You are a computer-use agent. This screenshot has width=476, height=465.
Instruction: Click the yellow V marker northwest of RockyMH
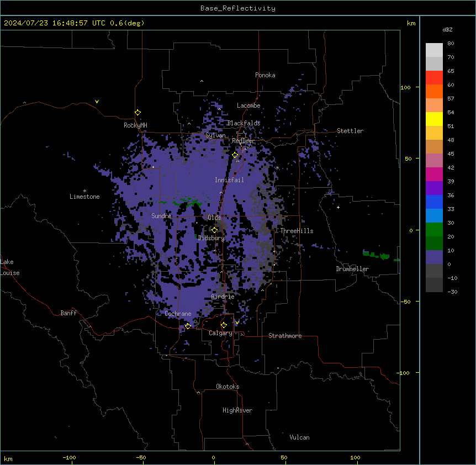pyautogui.click(x=97, y=102)
